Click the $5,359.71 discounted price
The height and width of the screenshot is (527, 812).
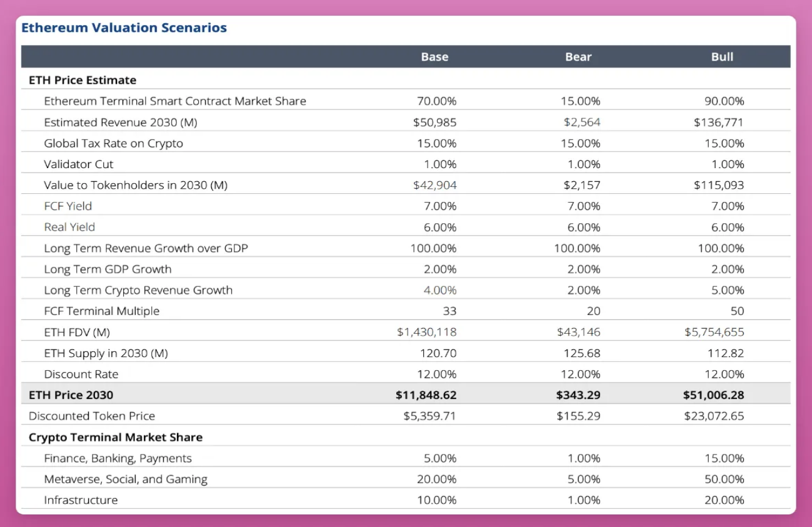coord(430,416)
